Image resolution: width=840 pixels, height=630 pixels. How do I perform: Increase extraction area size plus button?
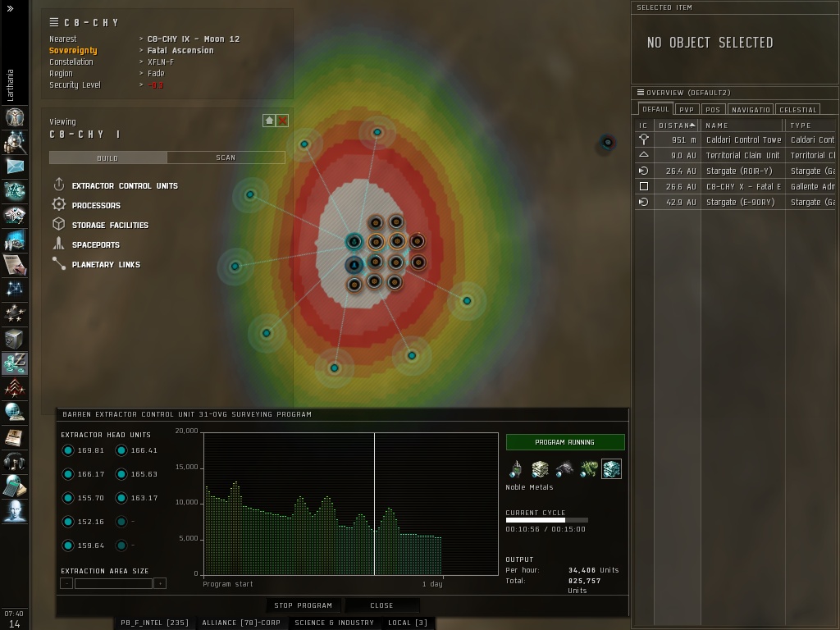(160, 583)
